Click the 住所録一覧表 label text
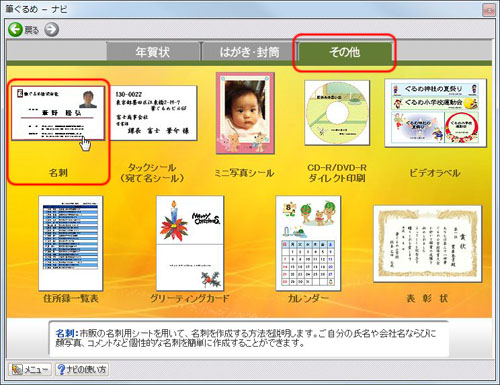Screen dimensions: 500x385 point(71,298)
